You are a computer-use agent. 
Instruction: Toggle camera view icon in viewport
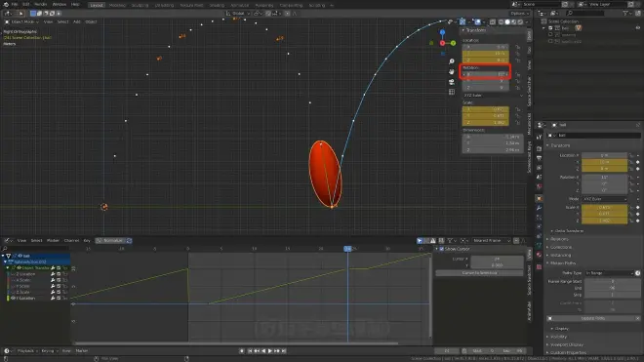[452, 81]
